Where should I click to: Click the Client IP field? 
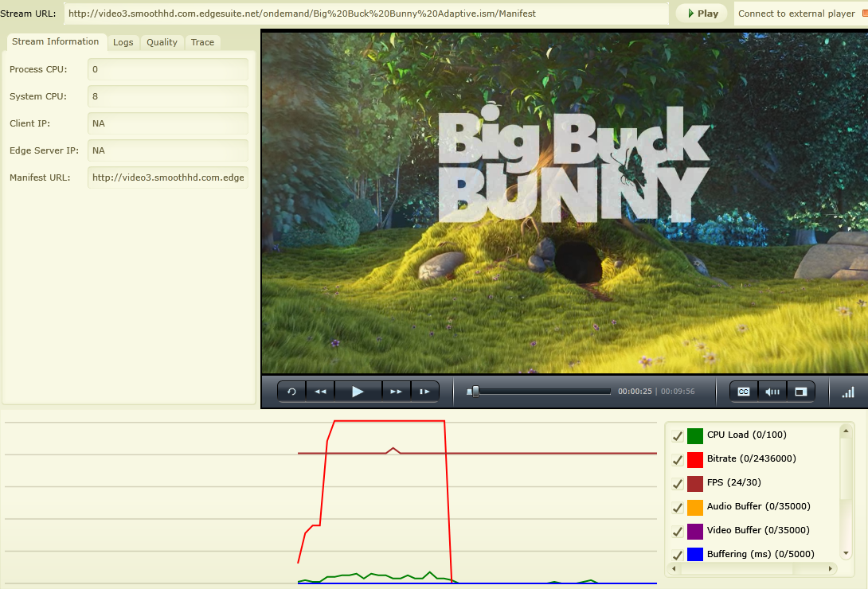tap(168, 123)
